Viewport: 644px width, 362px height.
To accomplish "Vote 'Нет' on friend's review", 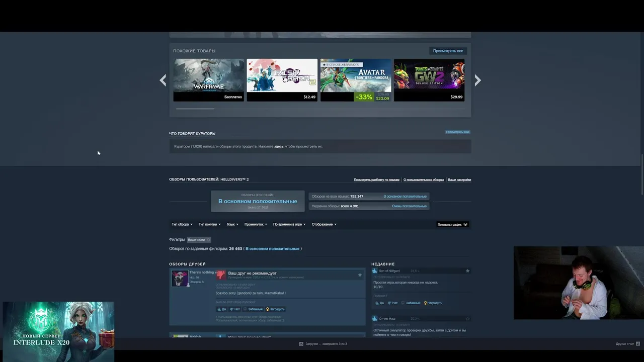I will tap(235, 309).
